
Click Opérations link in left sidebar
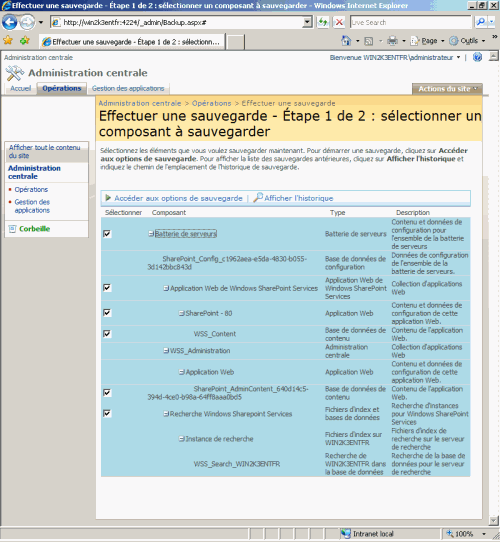point(31,189)
